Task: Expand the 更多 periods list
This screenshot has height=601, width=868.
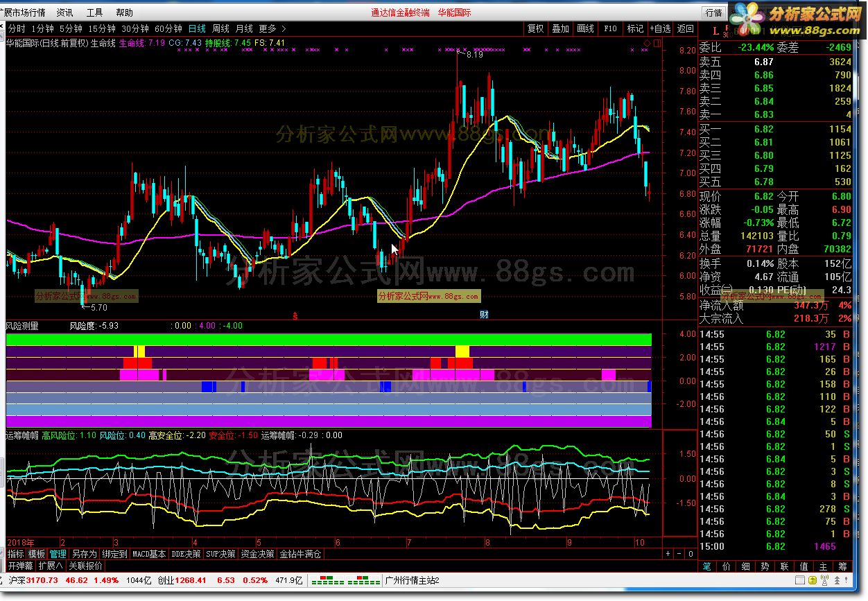Action: click(272, 28)
